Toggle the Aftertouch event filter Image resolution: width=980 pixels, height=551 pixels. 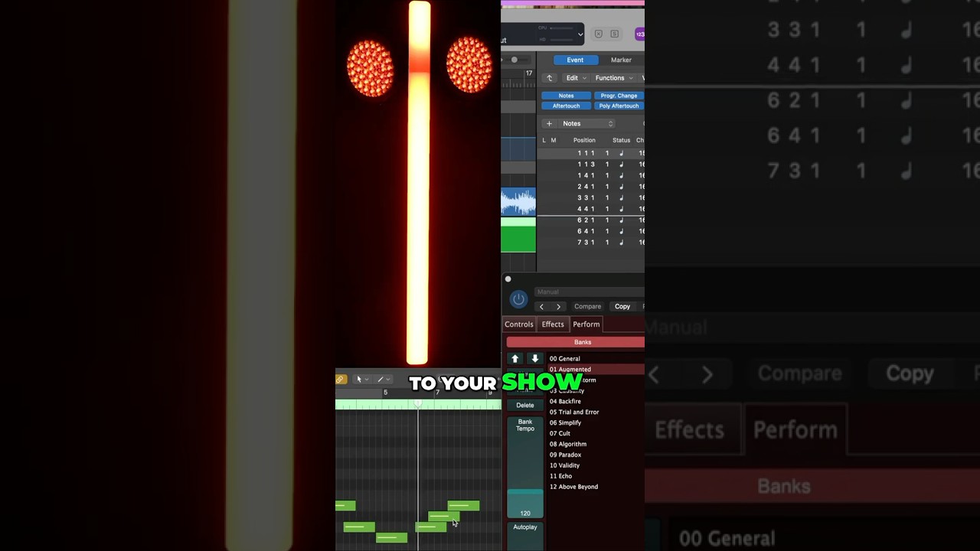click(x=567, y=106)
